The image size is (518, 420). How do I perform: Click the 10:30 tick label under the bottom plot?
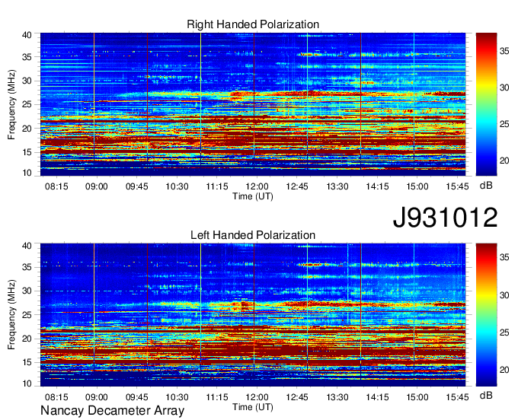click(177, 397)
